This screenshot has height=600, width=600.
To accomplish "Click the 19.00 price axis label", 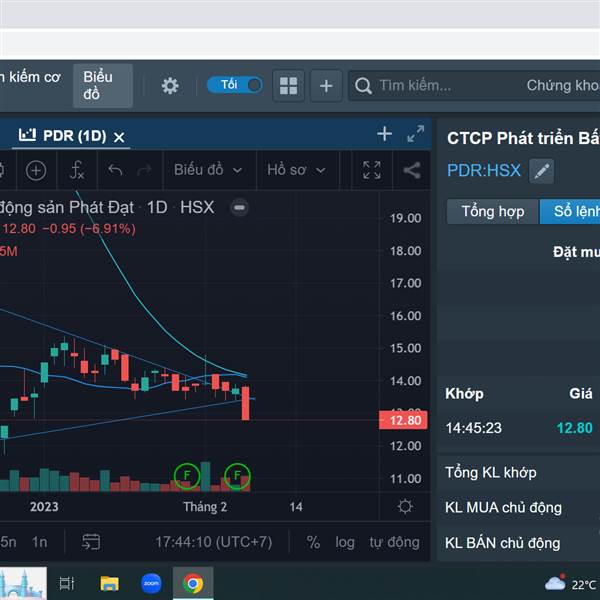I will (406, 218).
